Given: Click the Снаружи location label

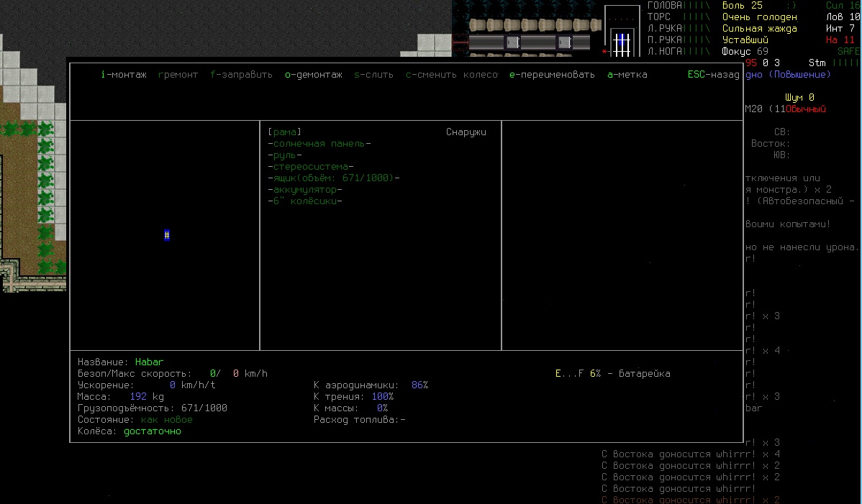Looking at the screenshot, I should coord(466,132).
